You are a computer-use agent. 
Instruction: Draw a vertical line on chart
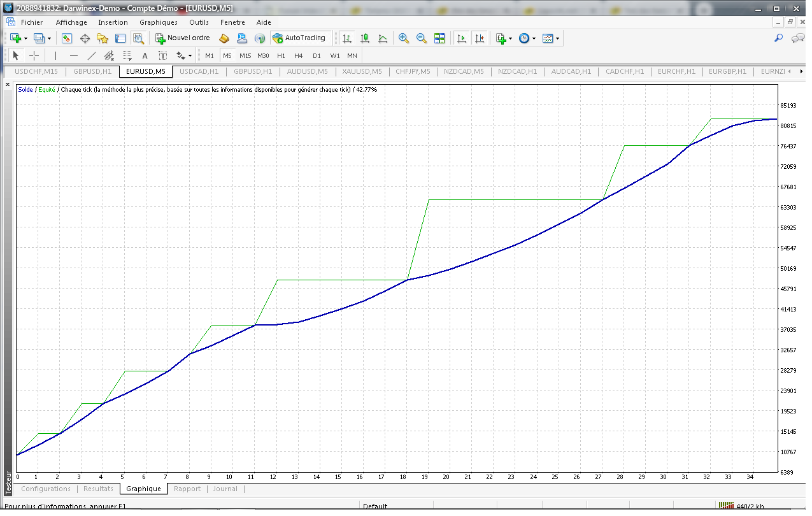click(x=56, y=55)
